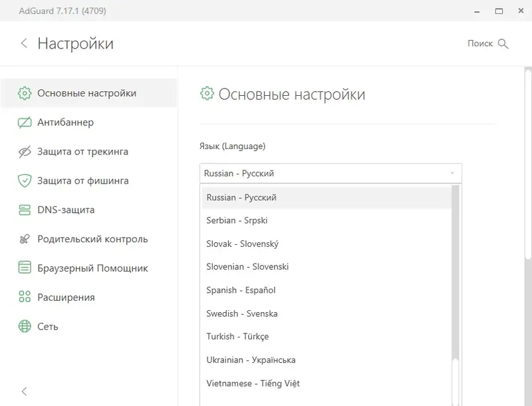The width and height of the screenshot is (532, 406).
Task: Click the Поиск search label
Action: click(x=479, y=43)
